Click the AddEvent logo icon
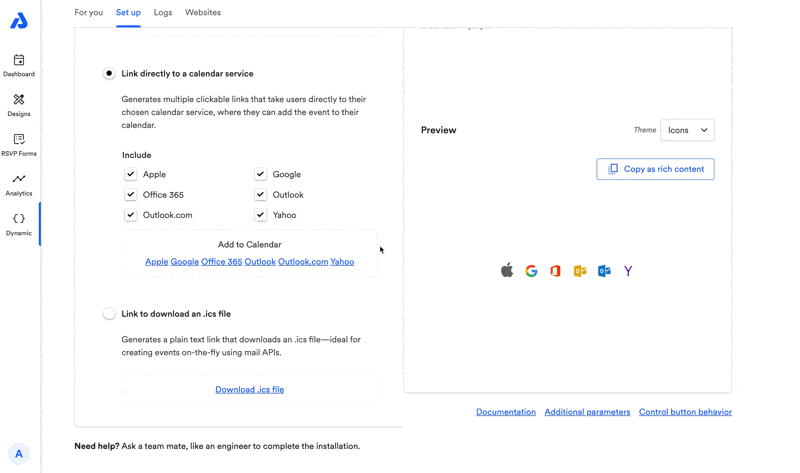 pyautogui.click(x=19, y=21)
